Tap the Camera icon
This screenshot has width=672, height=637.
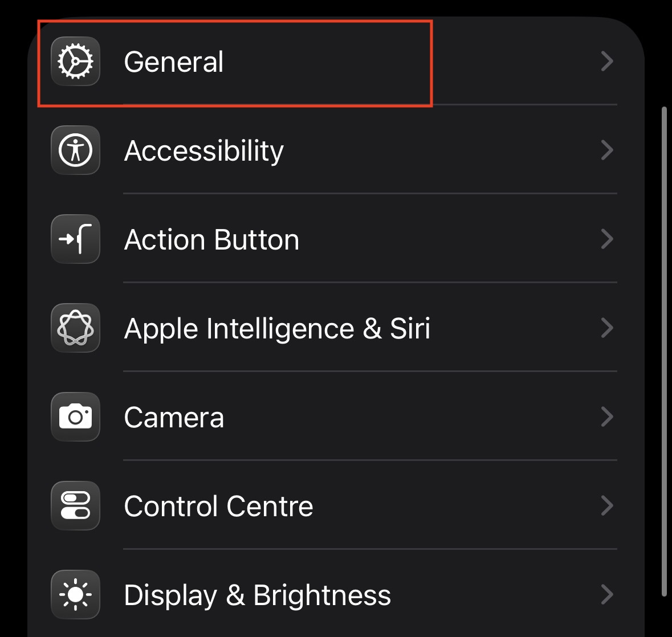75,417
